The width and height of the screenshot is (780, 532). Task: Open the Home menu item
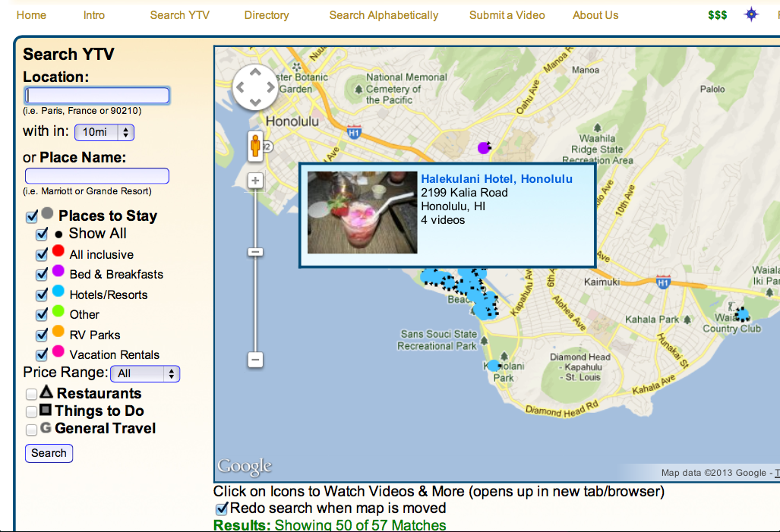coord(31,15)
